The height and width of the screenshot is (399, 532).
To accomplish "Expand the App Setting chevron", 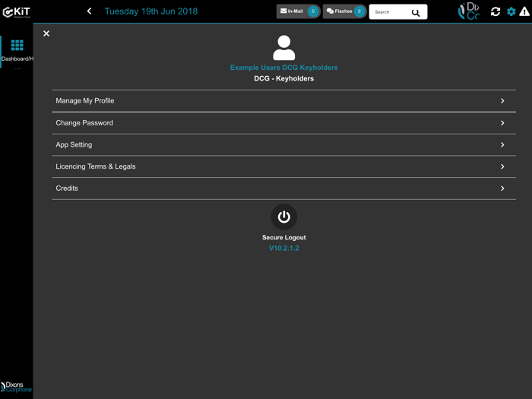I will (502, 145).
